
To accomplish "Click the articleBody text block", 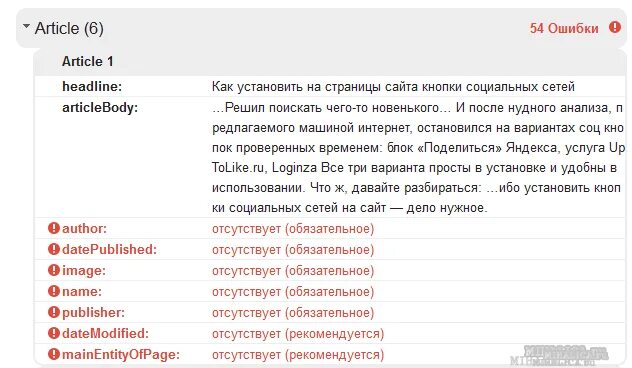I will click(x=418, y=158).
